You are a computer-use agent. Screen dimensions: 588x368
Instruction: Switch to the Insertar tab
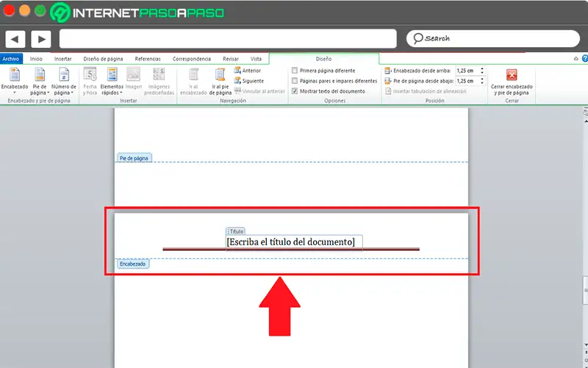tap(63, 59)
